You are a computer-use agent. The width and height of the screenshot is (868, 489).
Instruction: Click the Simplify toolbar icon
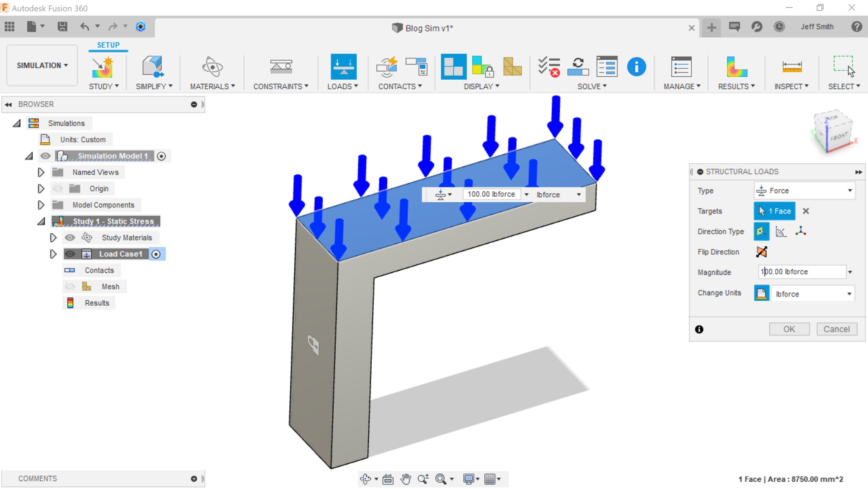153,67
